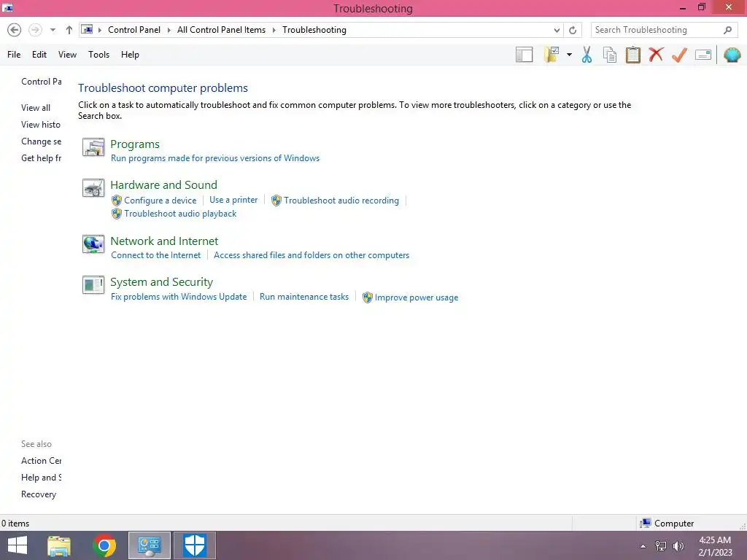Screen dimensions: 747x560
Task: Open Network and Internet category
Action: 164,241
